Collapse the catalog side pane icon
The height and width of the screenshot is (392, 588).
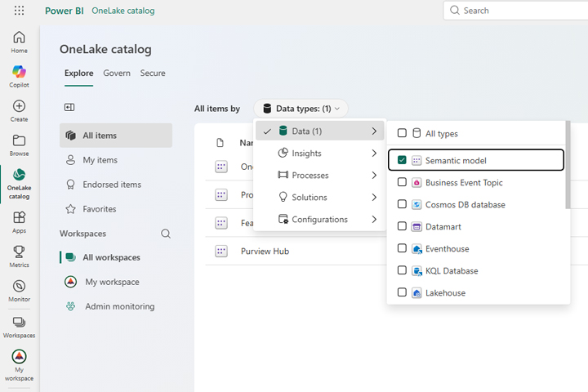point(69,107)
